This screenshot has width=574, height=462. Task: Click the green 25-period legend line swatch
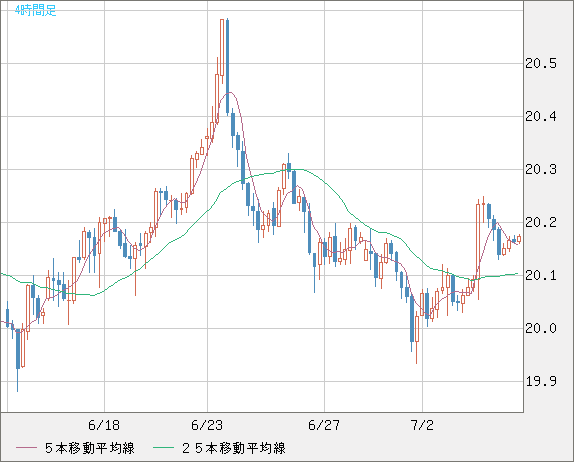(163, 448)
